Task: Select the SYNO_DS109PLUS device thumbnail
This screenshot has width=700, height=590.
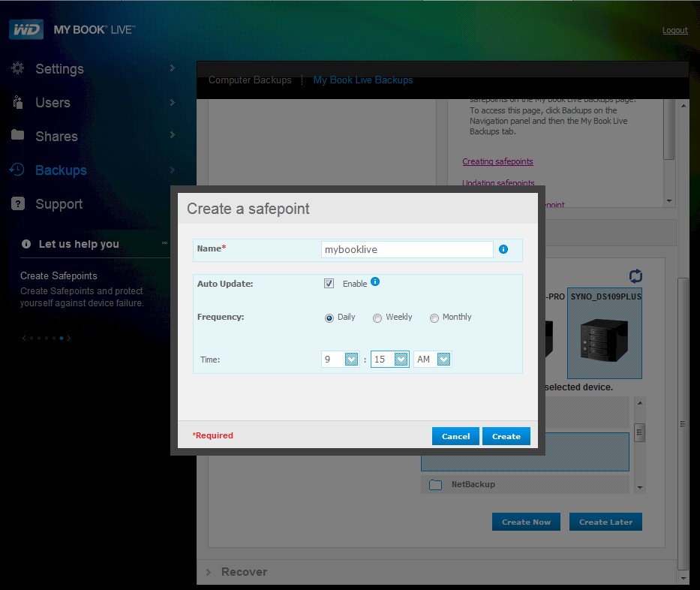Action: click(605, 333)
